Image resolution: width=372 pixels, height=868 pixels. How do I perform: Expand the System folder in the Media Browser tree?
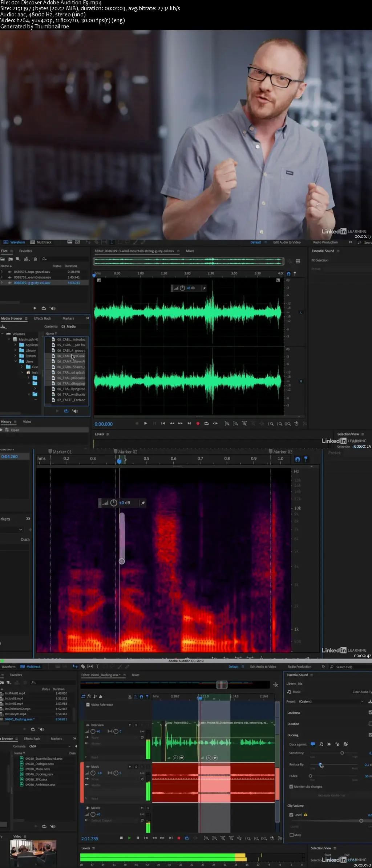pyautogui.click(x=15, y=356)
